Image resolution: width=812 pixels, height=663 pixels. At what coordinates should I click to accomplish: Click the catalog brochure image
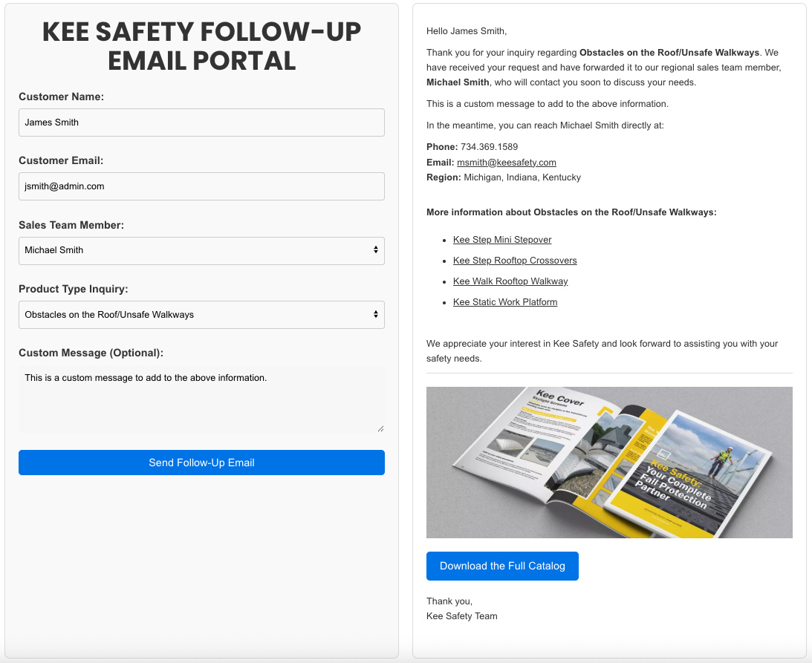pos(609,463)
